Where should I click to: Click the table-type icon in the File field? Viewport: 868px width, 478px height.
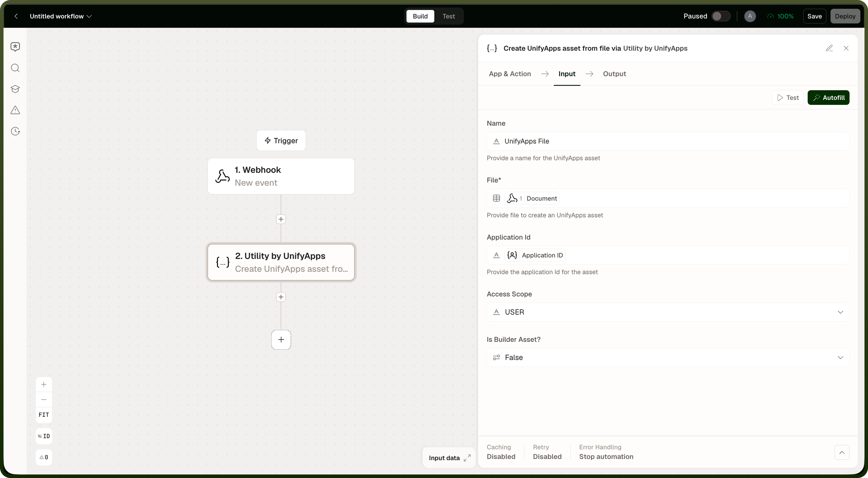click(496, 198)
